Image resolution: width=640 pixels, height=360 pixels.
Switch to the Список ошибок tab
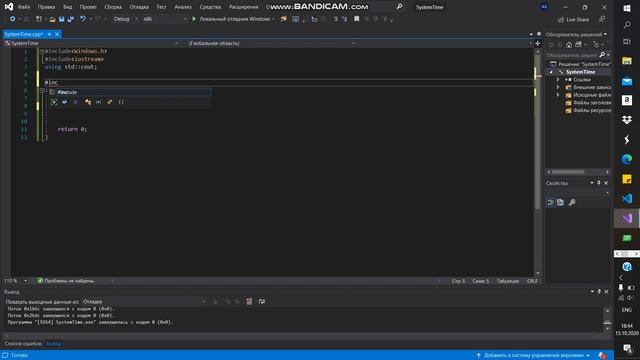23,344
